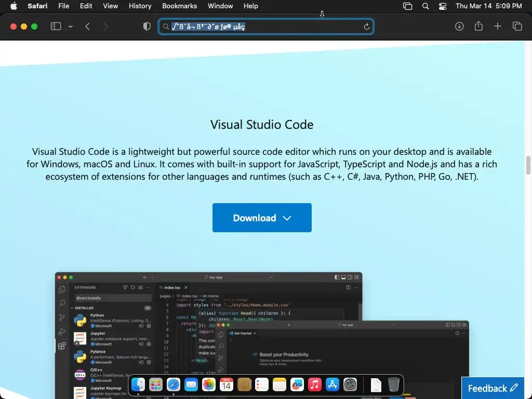Open the sidebar tab group dropdown arrow
Viewport: 532px width, 399px height.
point(70,26)
